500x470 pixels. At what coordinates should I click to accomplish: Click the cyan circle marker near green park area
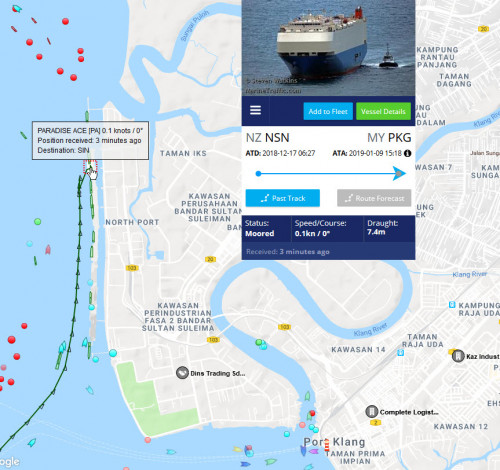[x=113, y=353]
